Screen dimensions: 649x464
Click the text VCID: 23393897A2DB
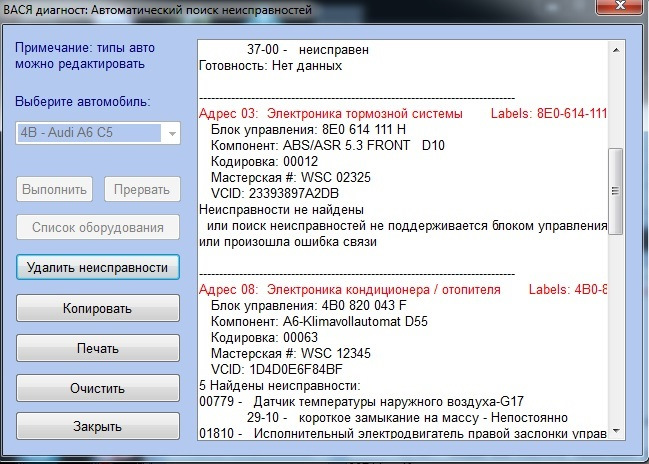point(275,193)
